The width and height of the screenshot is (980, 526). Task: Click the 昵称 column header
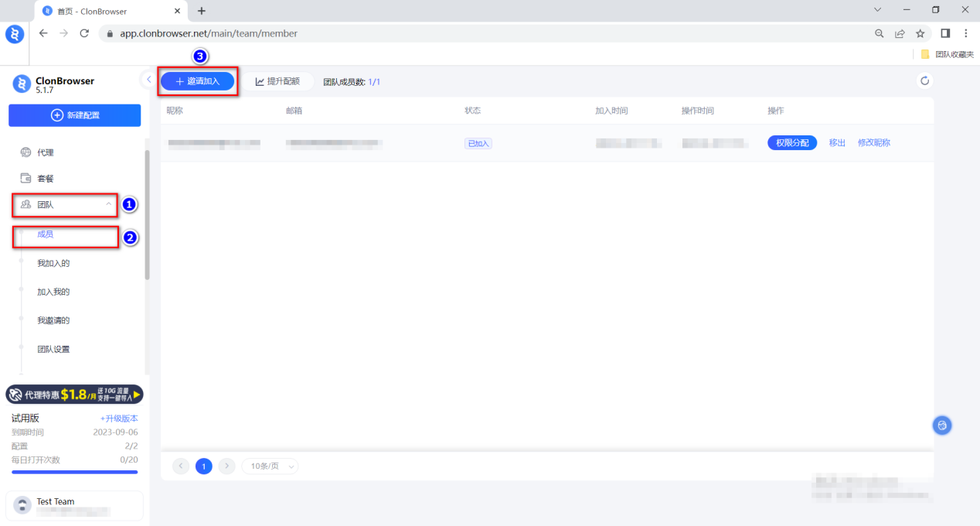175,111
